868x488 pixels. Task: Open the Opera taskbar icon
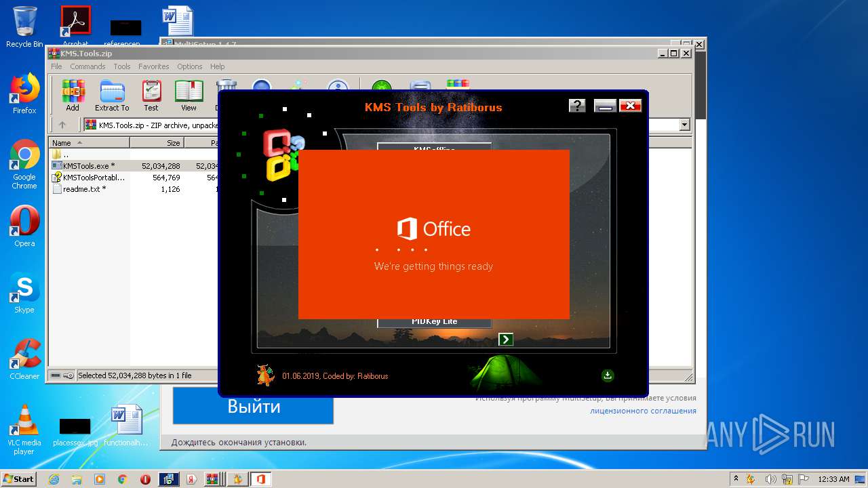click(x=145, y=479)
